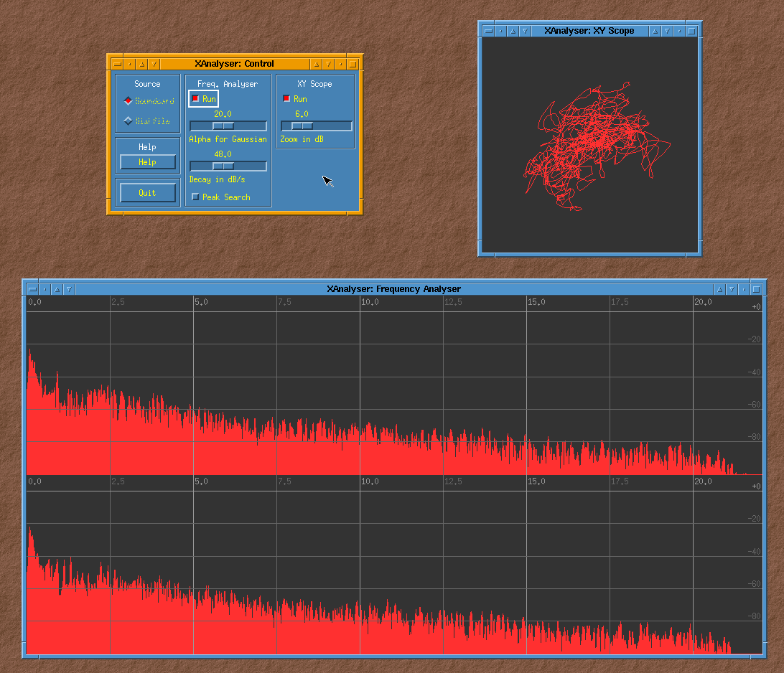The width and height of the screenshot is (784, 673).
Task: Open the XY Scope window menu button
Action: [x=488, y=31]
